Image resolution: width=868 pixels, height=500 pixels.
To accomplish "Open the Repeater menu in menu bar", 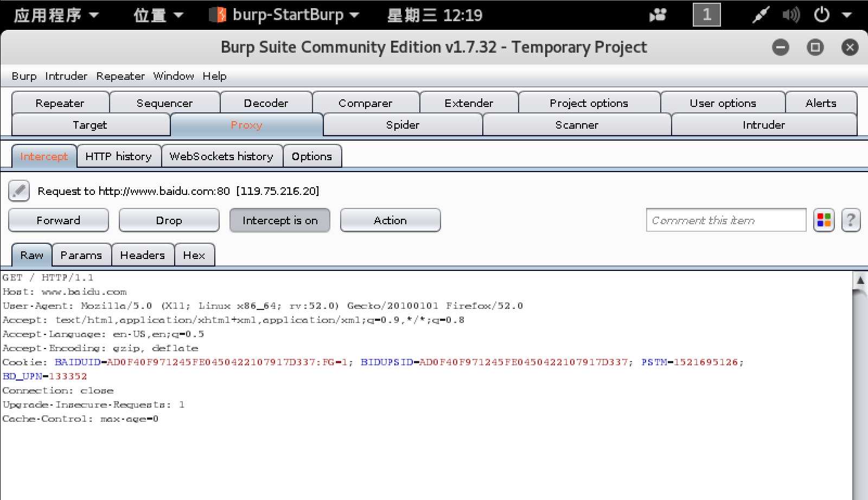I will point(120,76).
